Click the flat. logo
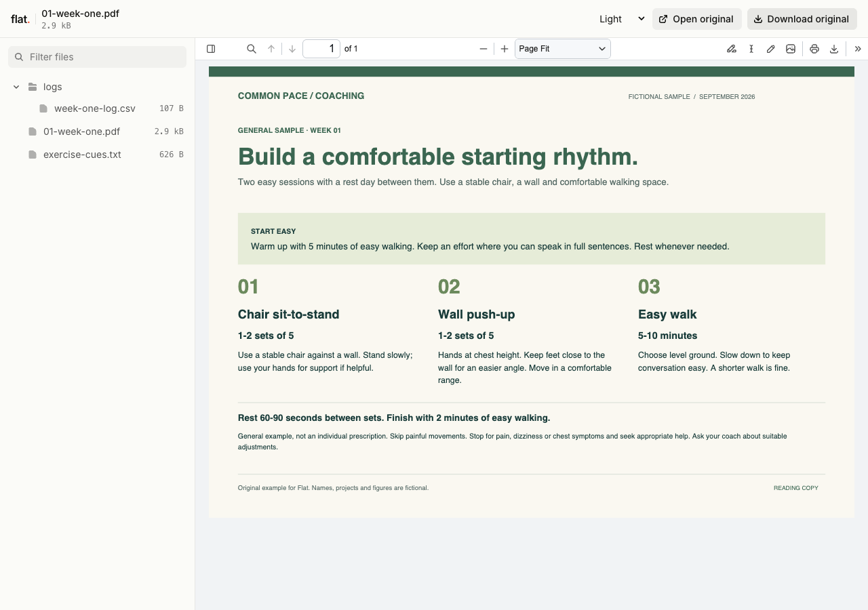The image size is (868, 610). point(20,19)
